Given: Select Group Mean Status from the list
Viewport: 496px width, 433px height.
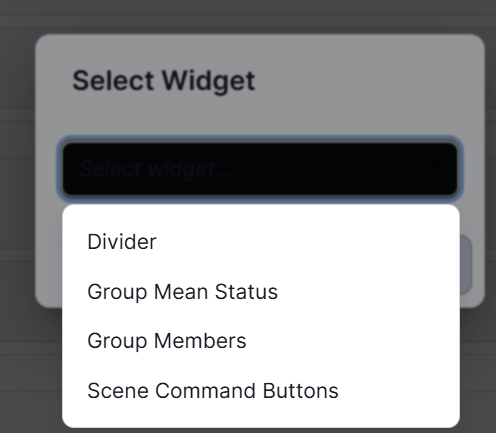Looking at the screenshot, I should pos(261,292).
